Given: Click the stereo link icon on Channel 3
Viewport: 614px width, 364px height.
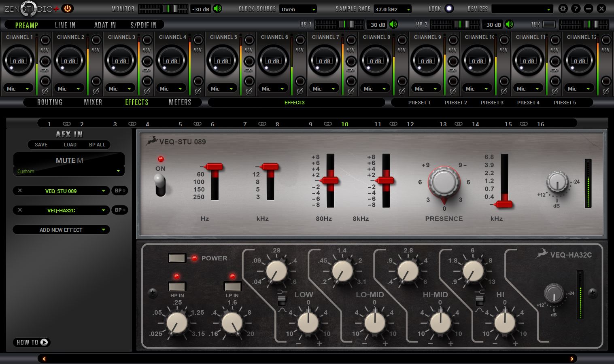Looking at the screenshot, I should (147, 70).
